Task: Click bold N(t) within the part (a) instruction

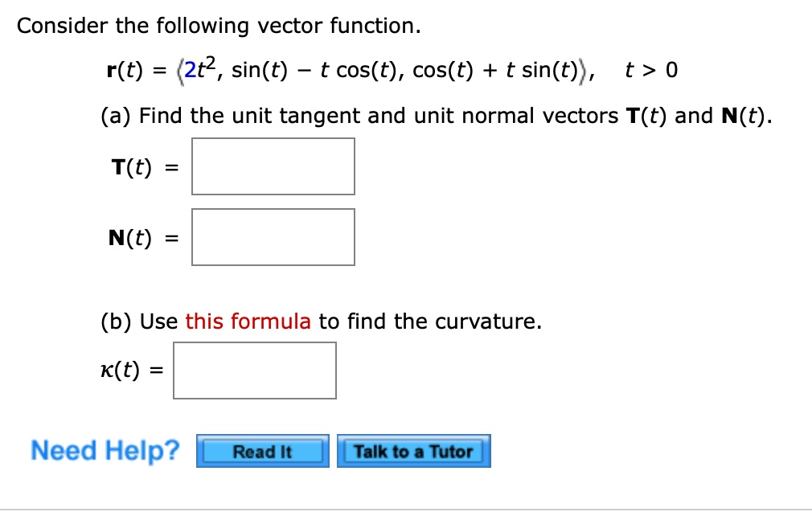Action: (743, 116)
